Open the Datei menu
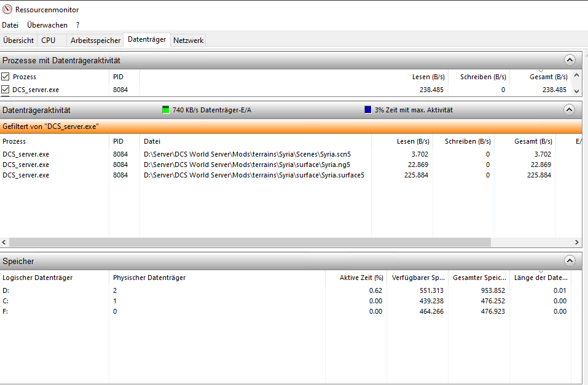Image resolution: width=588 pixels, height=385 pixels. pyautogui.click(x=10, y=25)
